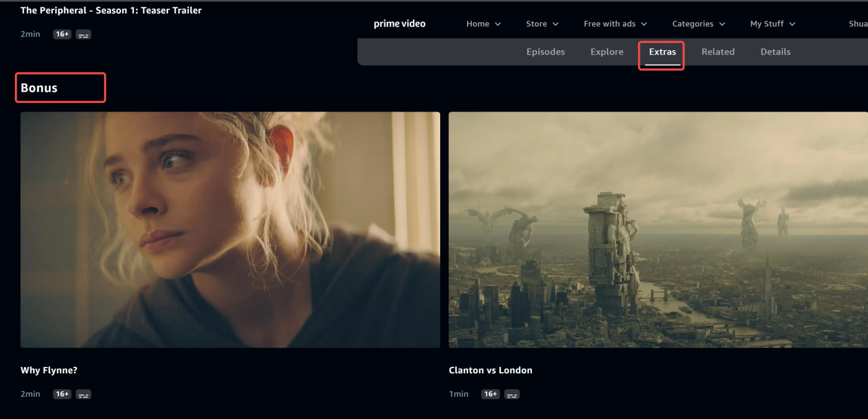Expand the Categories dropdown menu

coord(699,24)
